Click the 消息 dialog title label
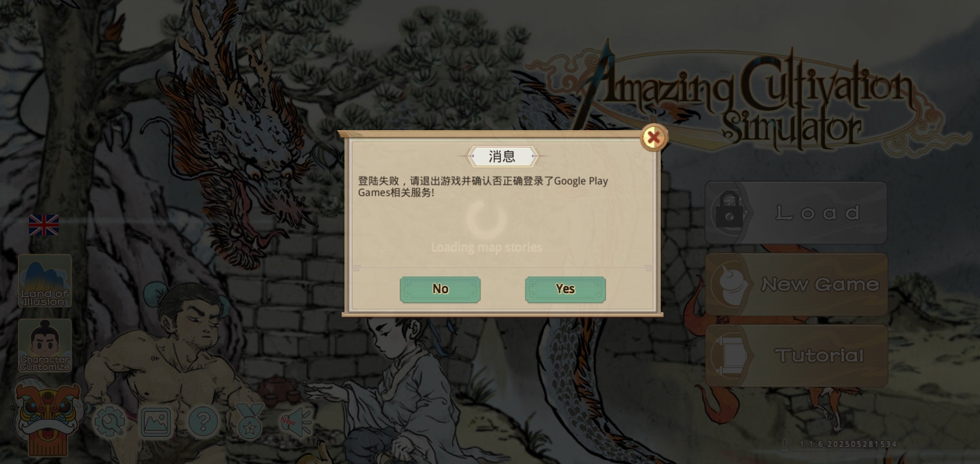 coord(502,157)
